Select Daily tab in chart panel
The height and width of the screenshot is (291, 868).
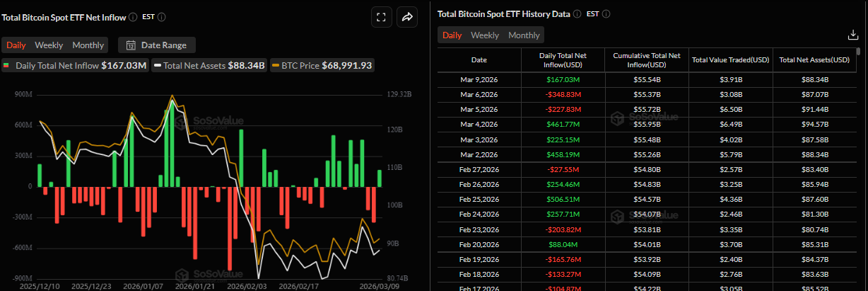(16, 45)
